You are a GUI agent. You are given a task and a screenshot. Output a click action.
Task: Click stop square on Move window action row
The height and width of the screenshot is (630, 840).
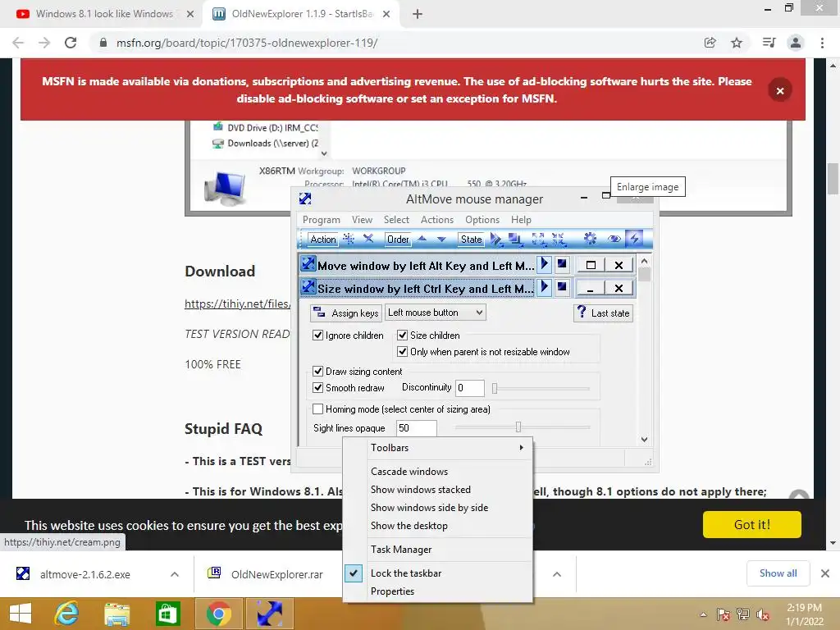tap(562, 264)
